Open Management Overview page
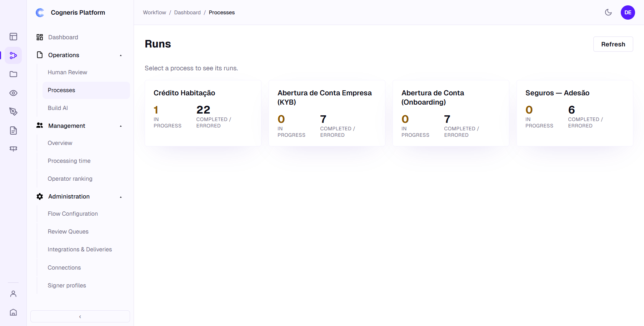 pos(86,143)
